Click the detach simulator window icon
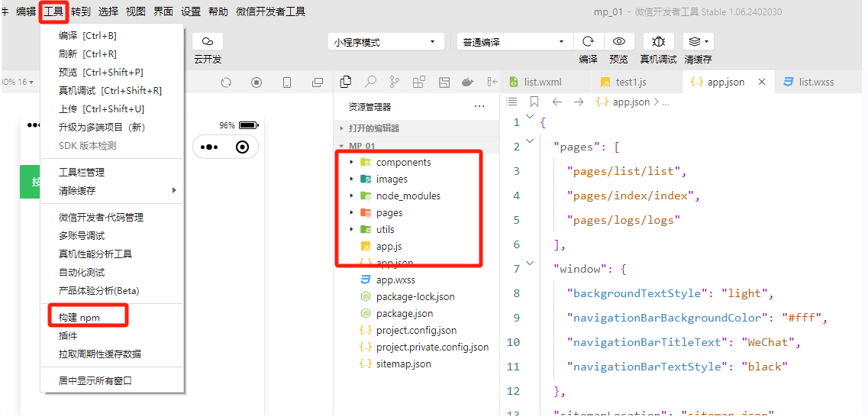 click(x=318, y=82)
